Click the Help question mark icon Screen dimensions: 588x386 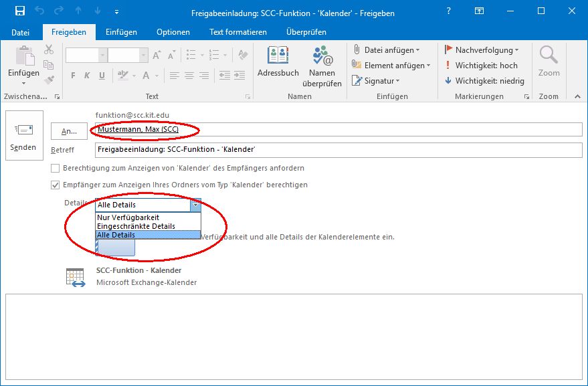pyautogui.click(x=448, y=11)
